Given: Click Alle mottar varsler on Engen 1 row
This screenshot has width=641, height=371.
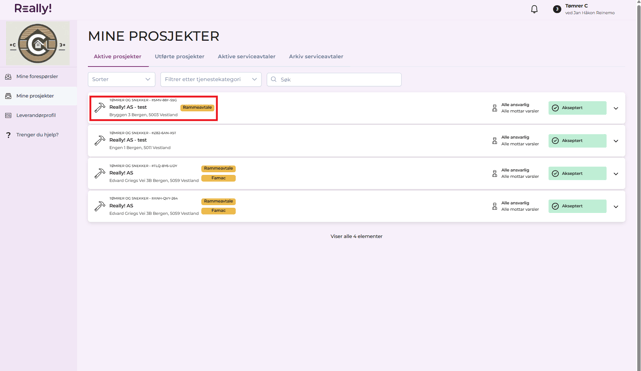Looking at the screenshot, I should pyautogui.click(x=520, y=144).
